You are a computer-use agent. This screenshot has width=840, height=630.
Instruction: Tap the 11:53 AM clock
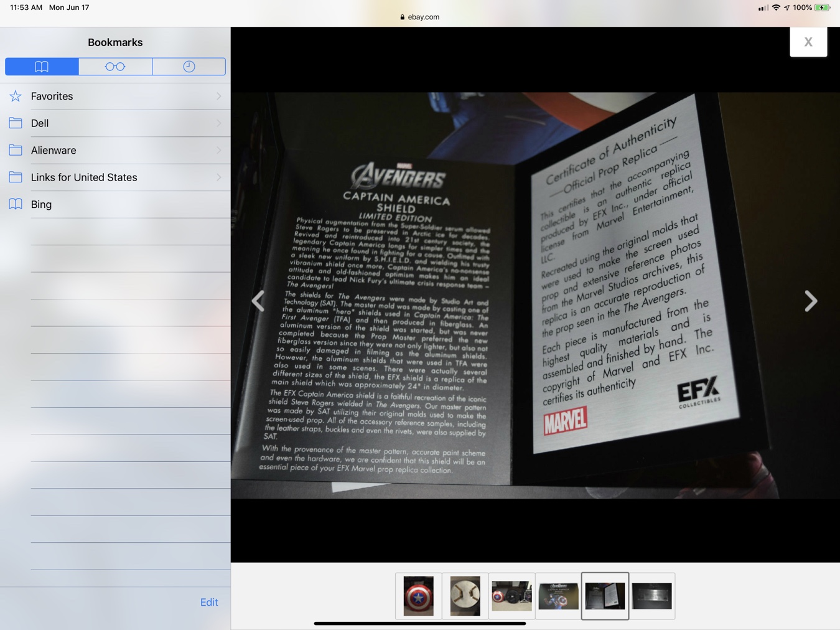(x=26, y=7)
